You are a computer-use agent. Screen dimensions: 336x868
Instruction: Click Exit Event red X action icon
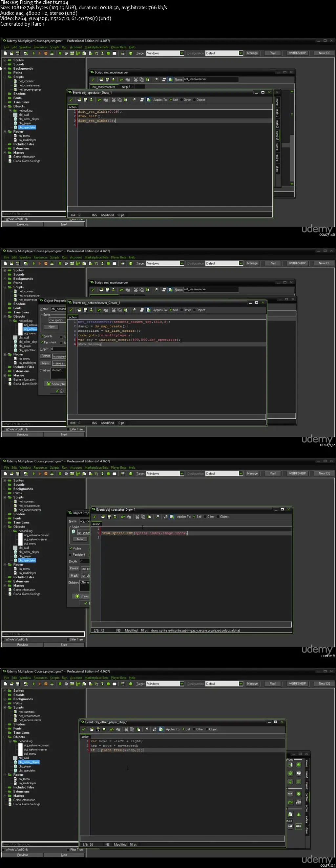pyautogui.click(x=299, y=794)
